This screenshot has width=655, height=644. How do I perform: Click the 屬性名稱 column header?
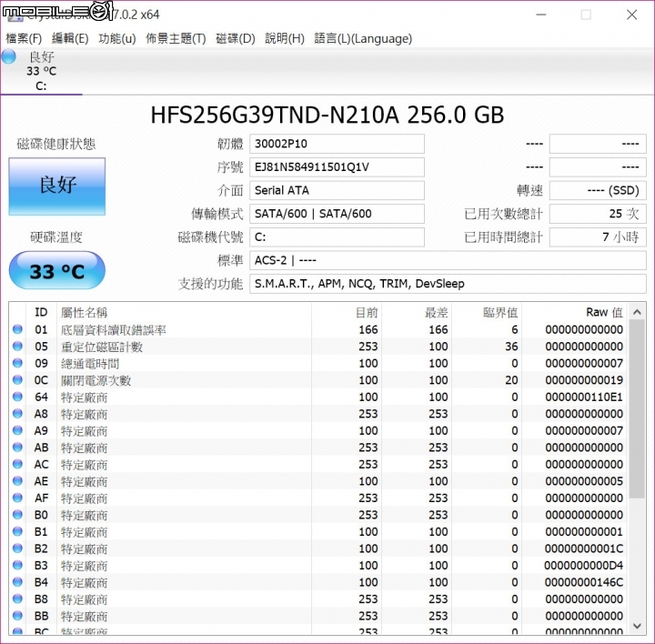tap(184, 312)
